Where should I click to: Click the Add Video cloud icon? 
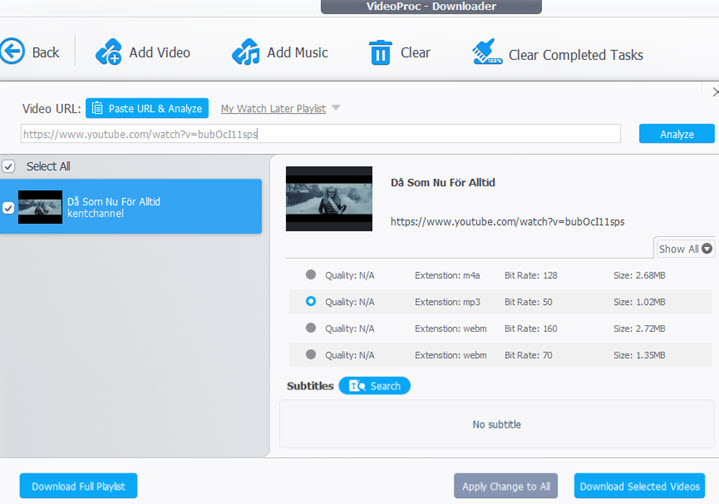tap(109, 53)
